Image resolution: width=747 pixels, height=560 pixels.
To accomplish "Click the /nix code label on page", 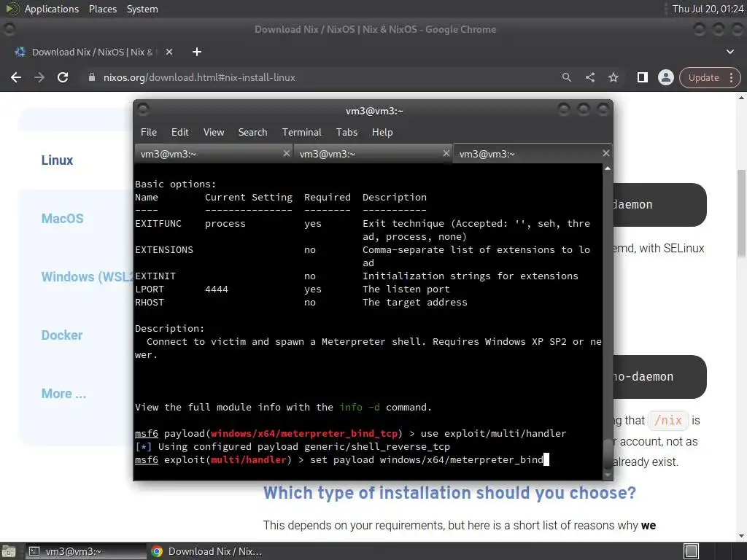I will [x=668, y=421].
